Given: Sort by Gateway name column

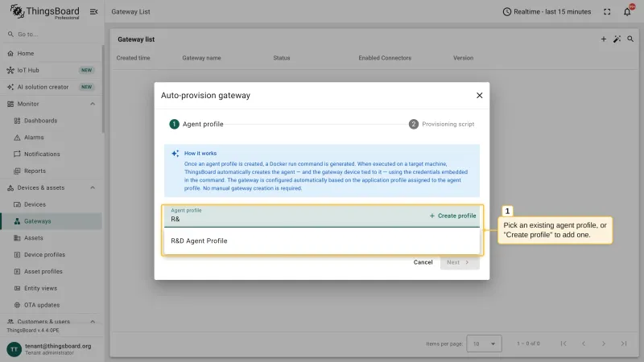Looking at the screenshot, I should (202, 58).
